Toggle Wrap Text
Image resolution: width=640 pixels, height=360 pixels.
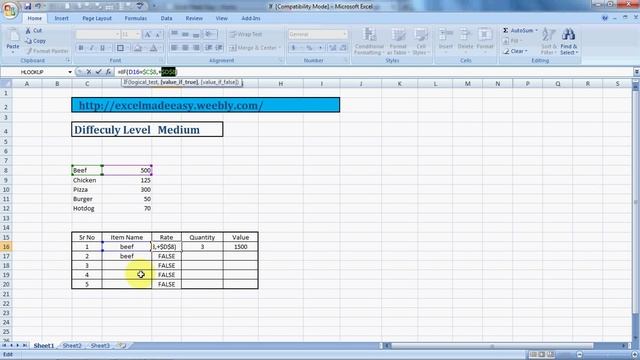point(245,34)
